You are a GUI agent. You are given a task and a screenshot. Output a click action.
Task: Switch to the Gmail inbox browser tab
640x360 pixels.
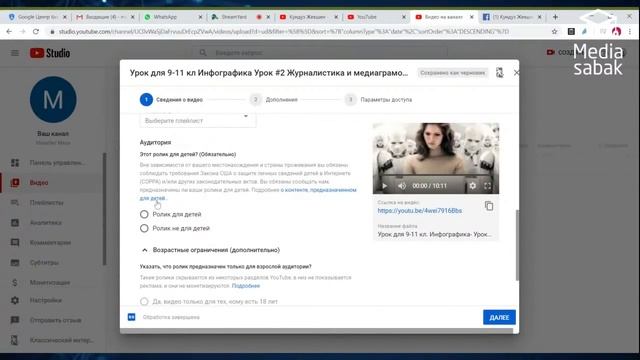[x=104, y=17]
